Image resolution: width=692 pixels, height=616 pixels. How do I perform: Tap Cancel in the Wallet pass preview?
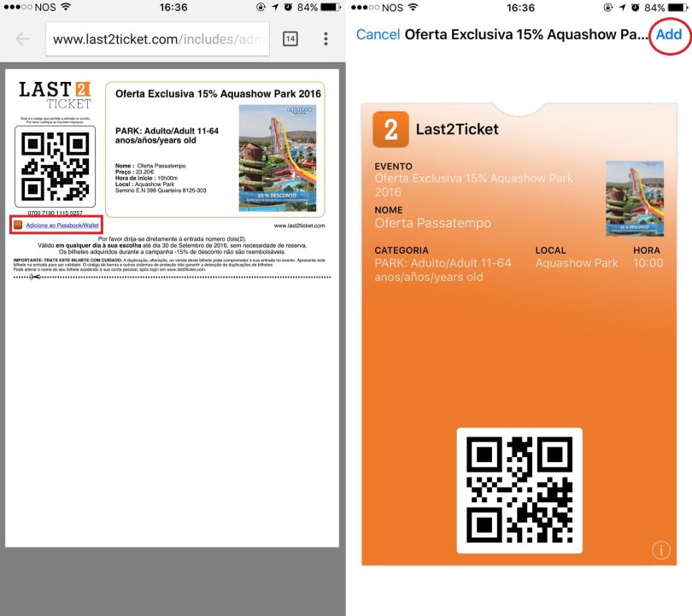point(378,34)
